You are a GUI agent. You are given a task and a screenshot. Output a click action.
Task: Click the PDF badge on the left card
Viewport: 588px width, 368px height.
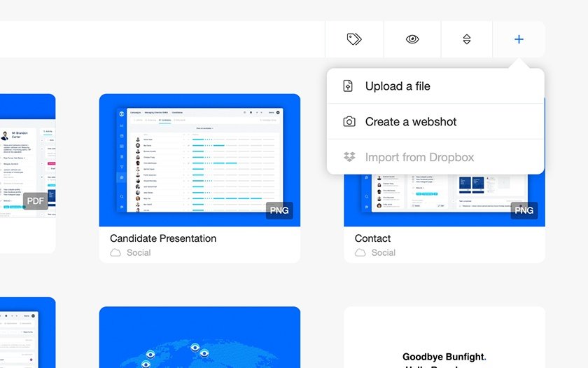click(x=35, y=201)
